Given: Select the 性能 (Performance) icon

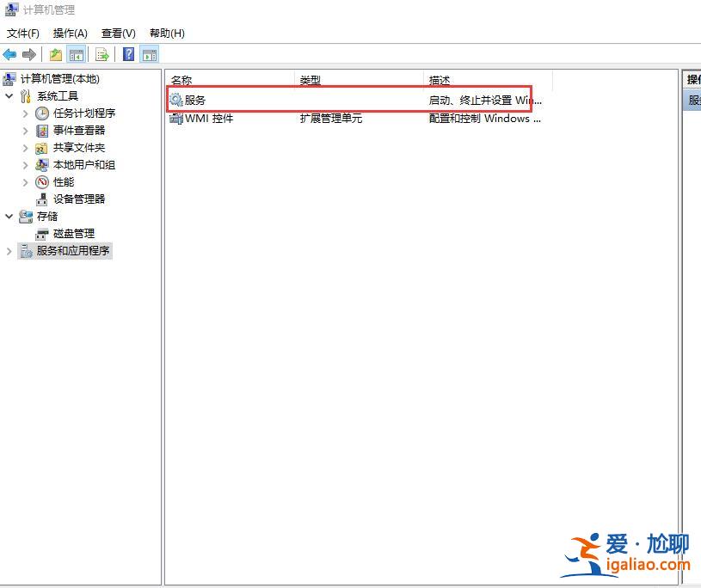Looking at the screenshot, I should click(41, 181).
